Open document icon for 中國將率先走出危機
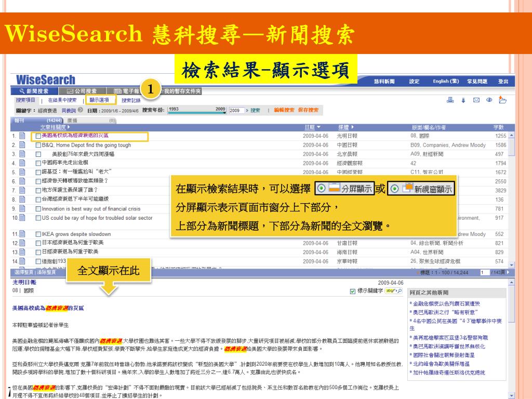This screenshot has width=532, height=399. 22,163
